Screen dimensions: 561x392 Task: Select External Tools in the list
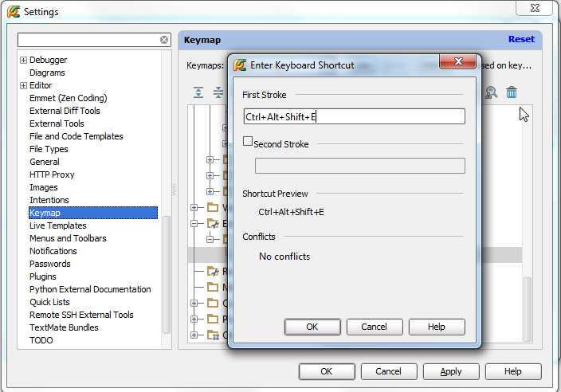pos(57,123)
